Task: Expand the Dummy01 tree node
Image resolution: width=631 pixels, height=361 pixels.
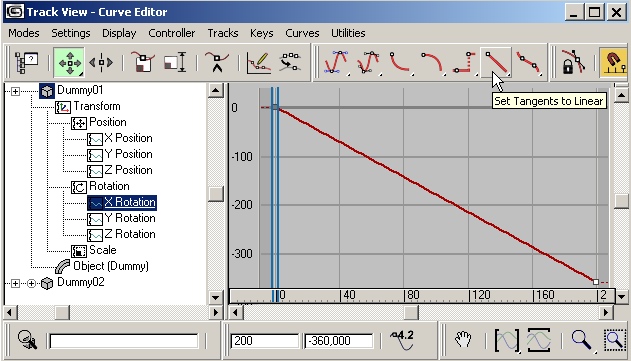Action: point(15,91)
